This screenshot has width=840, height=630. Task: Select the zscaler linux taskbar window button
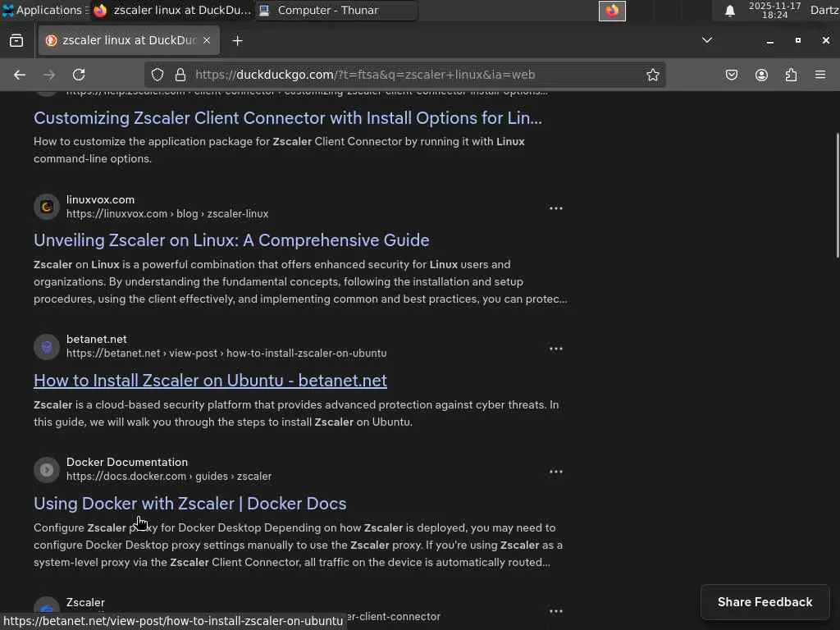click(171, 10)
